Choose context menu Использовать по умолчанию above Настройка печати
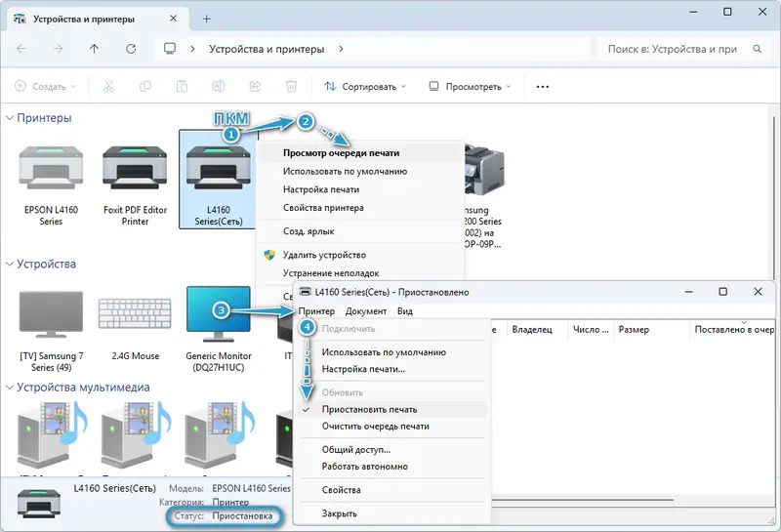Viewport: 781px width, 532px height. (361, 172)
